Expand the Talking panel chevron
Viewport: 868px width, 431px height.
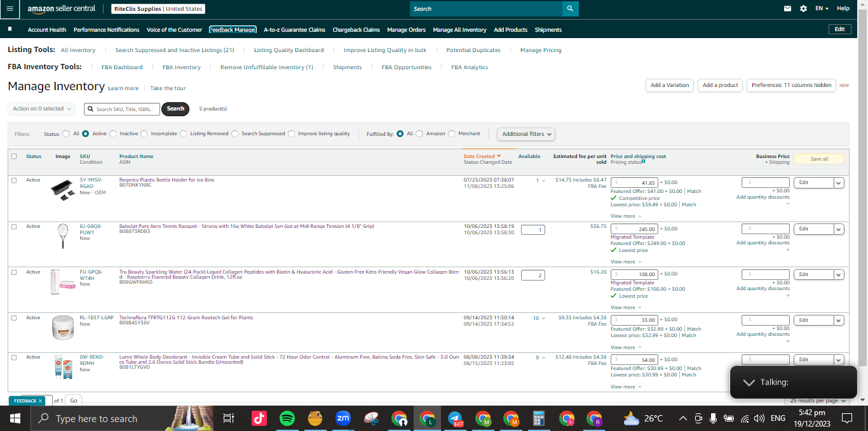pyautogui.click(x=749, y=382)
